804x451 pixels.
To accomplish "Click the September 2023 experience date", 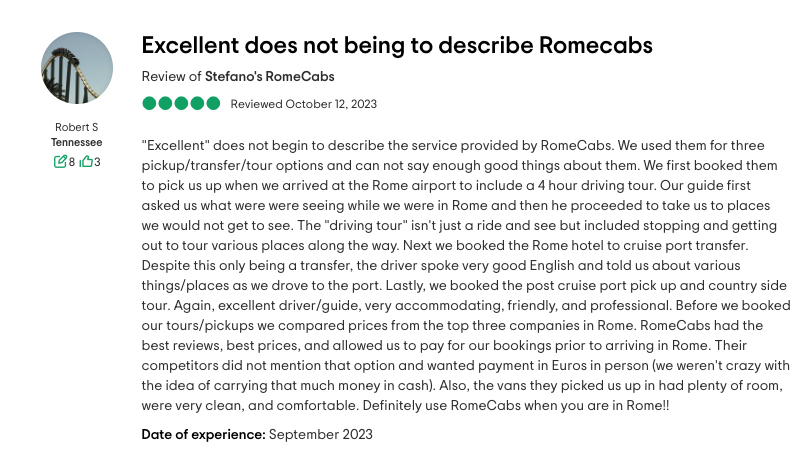I will (320, 434).
